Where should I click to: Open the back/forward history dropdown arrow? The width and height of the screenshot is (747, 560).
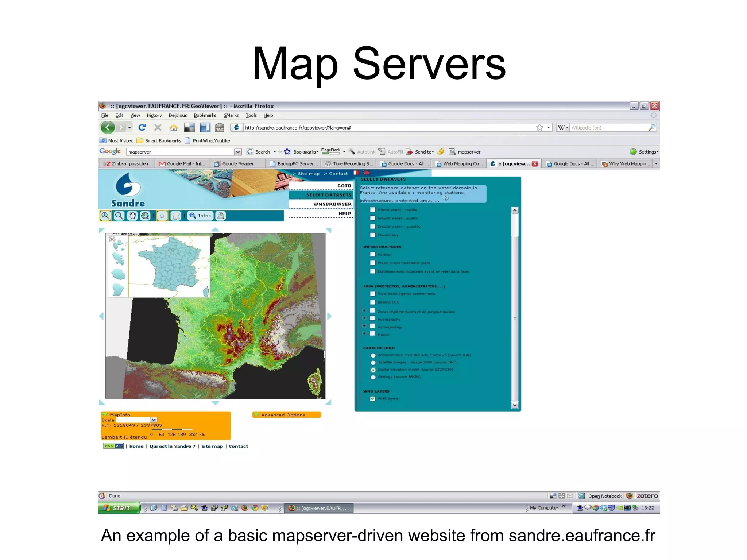tap(129, 127)
